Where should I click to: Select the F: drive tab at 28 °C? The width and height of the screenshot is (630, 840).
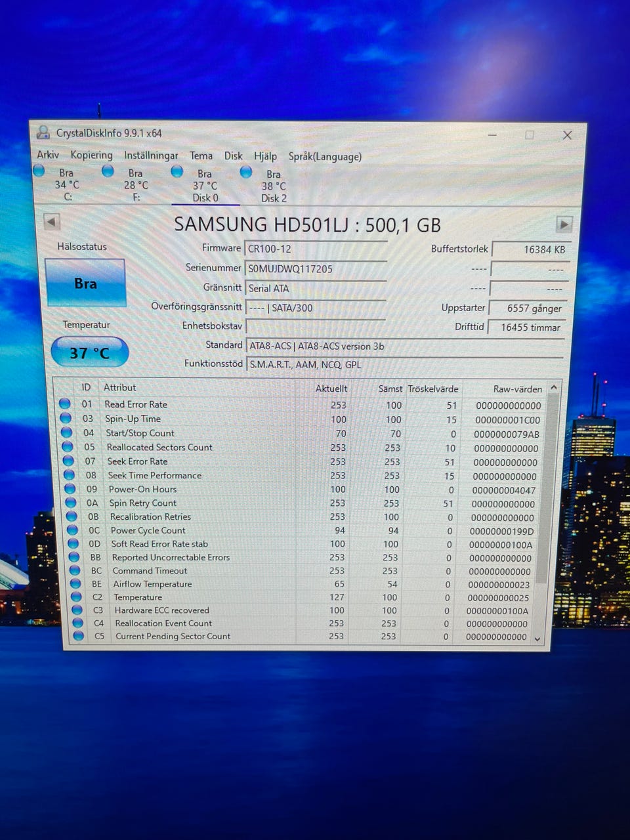[x=135, y=185]
